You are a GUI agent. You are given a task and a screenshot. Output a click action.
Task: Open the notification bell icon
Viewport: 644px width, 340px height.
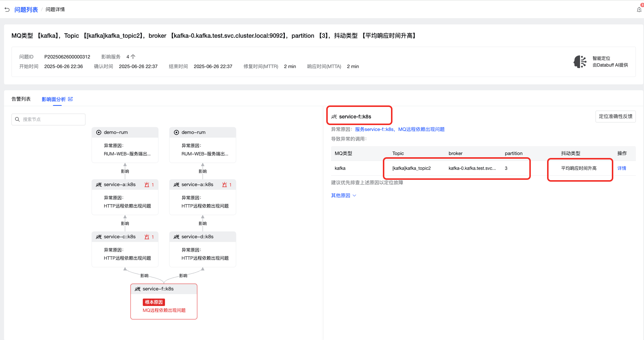pyautogui.click(x=639, y=10)
